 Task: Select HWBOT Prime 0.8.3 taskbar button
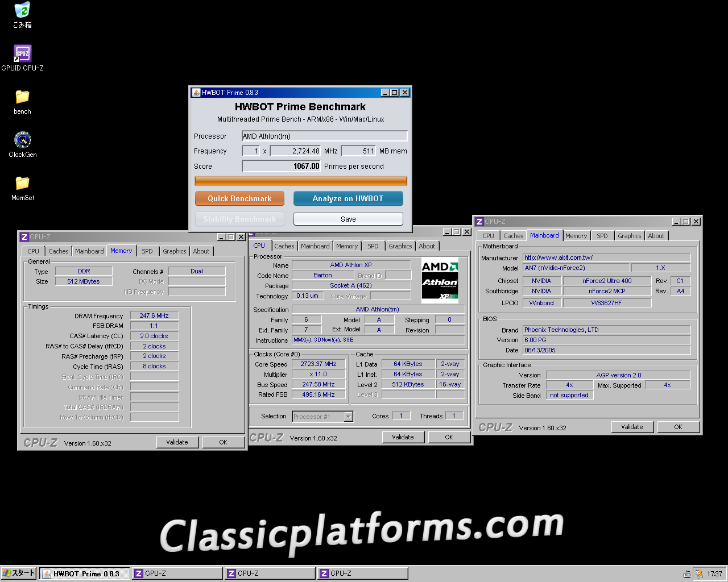(85, 573)
